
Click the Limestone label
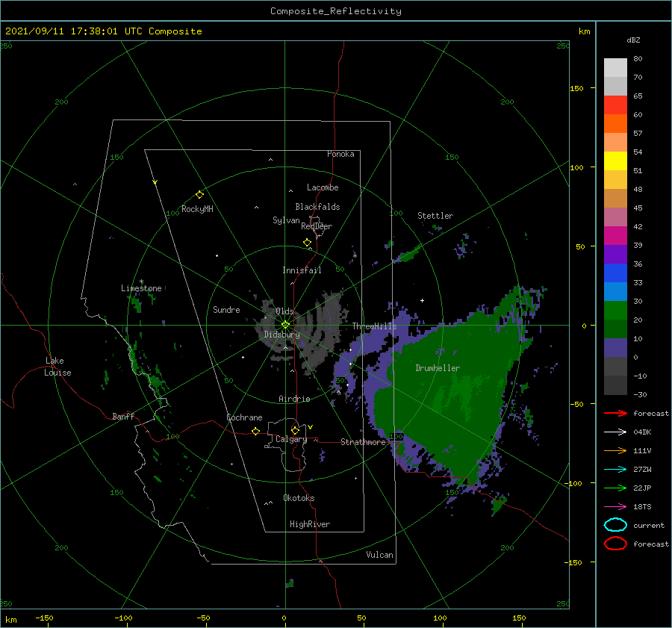[x=141, y=288]
